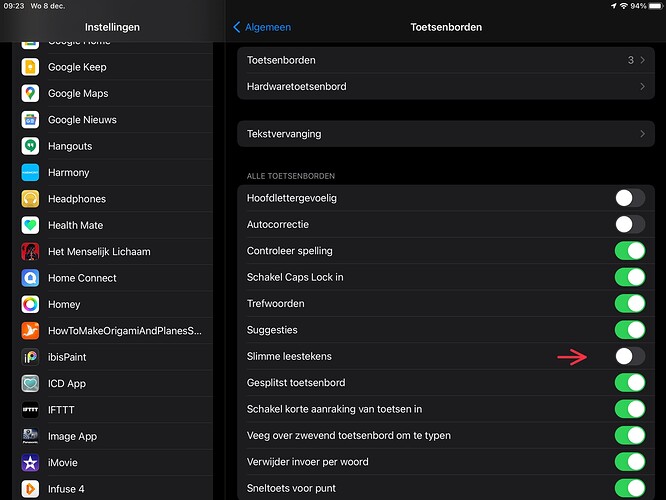Viewport: 666px width, 500px height.
Task: Select the Health Mate heart icon
Action: click(x=30, y=225)
